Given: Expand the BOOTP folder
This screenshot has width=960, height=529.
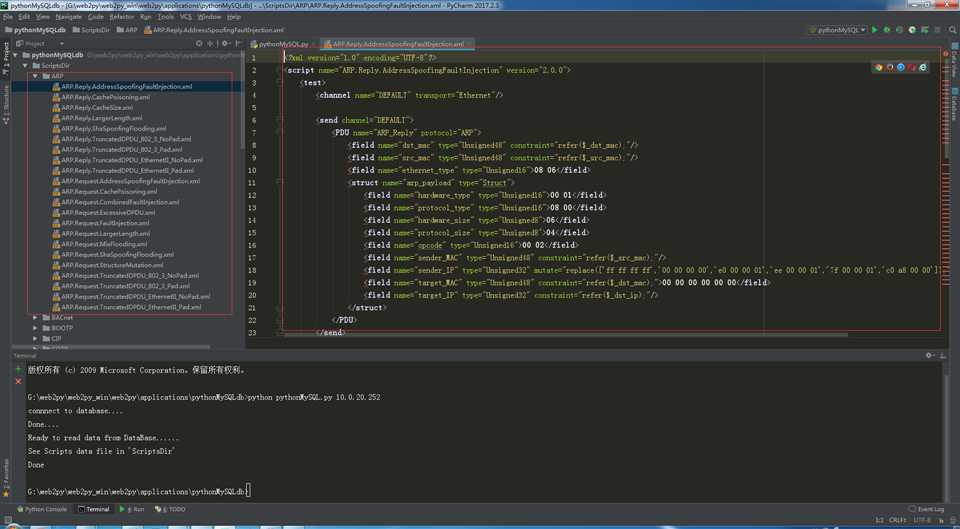Looking at the screenshot, I should pyautogui.click(x=36, y=328).
